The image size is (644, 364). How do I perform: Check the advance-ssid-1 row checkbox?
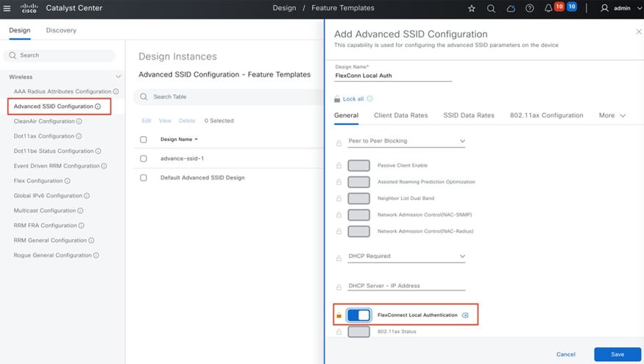click(144, 158)
